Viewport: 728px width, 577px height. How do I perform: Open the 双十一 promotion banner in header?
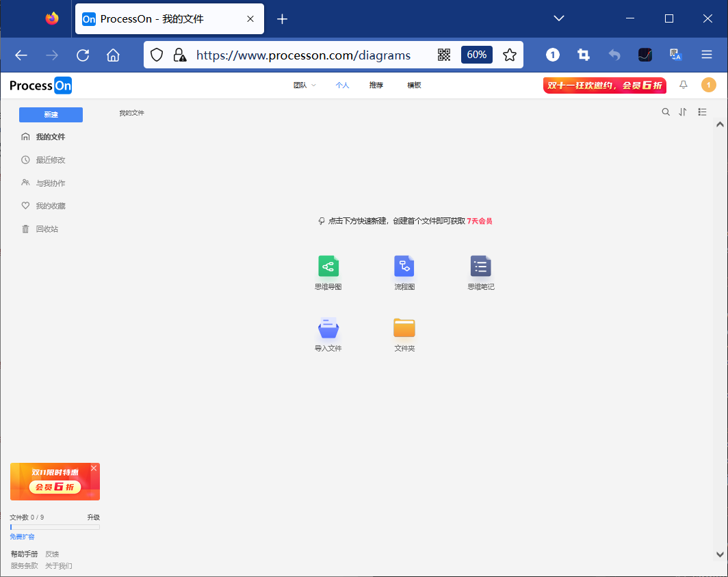click(x=605, y=85)
